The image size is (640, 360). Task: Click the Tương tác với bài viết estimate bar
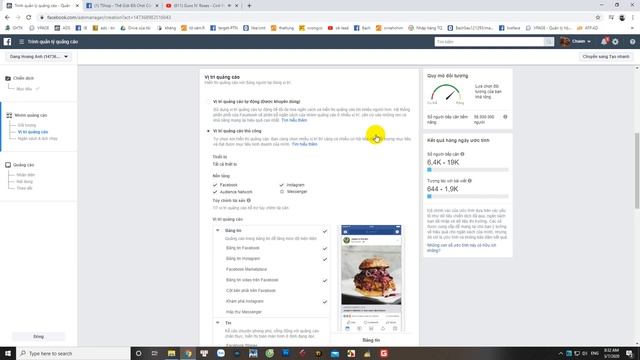pyautogui.click(x=468, y=196)
